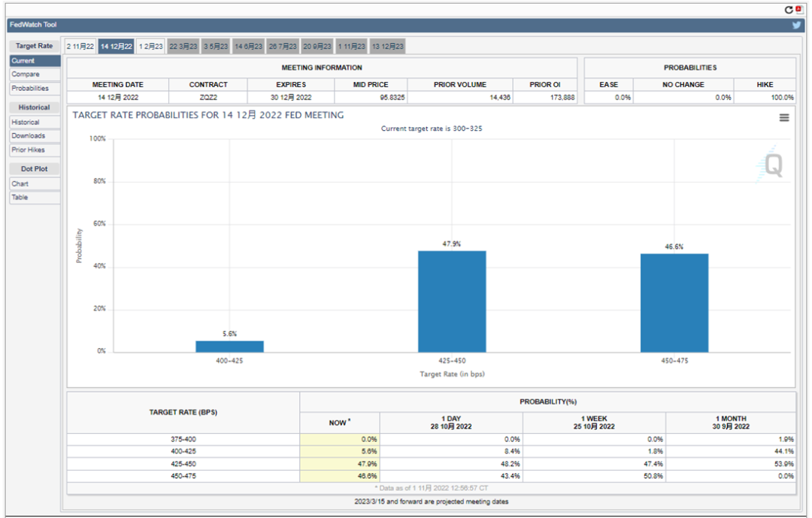This screenshot has height=518, width=812.
Task: Click the 450-475 bar showing 46.6%
Action: [674, 302]
